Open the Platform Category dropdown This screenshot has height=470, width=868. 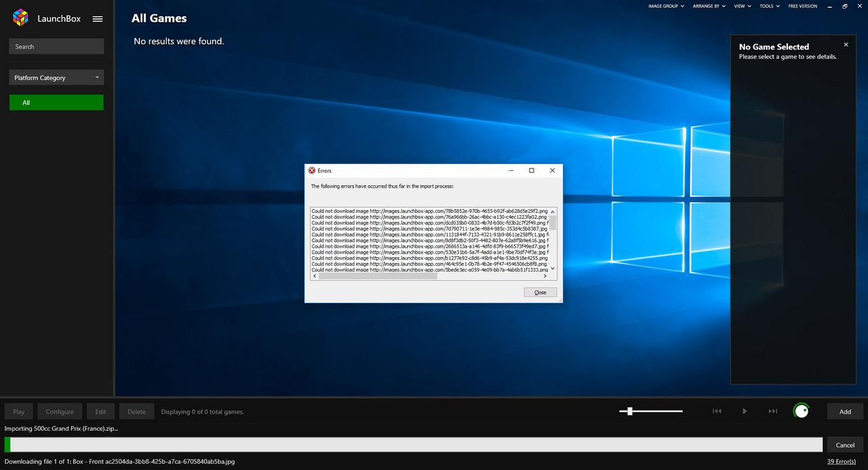pyautogui.click(x=56, y=77)
